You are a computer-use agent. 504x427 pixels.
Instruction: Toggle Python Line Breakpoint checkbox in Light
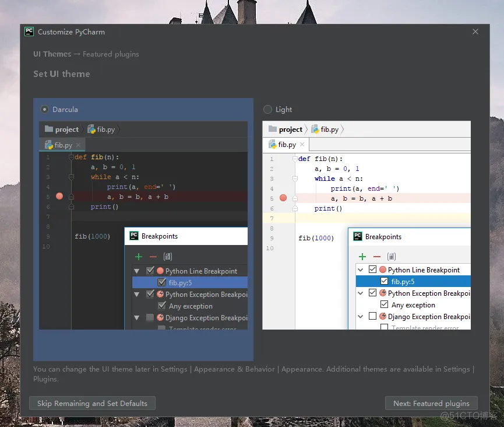372,269
